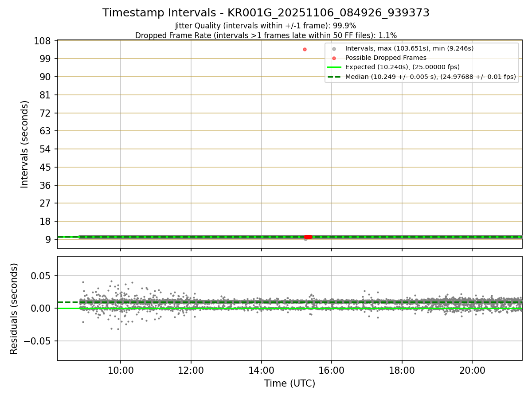
Task: Click the dashed green line sample in the legend
Action: [x=334, y=77]
